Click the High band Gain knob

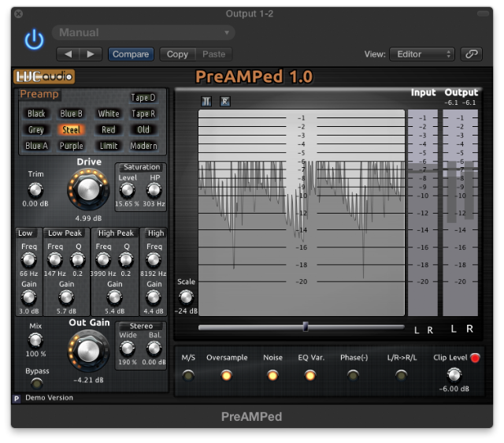(154, 297)
